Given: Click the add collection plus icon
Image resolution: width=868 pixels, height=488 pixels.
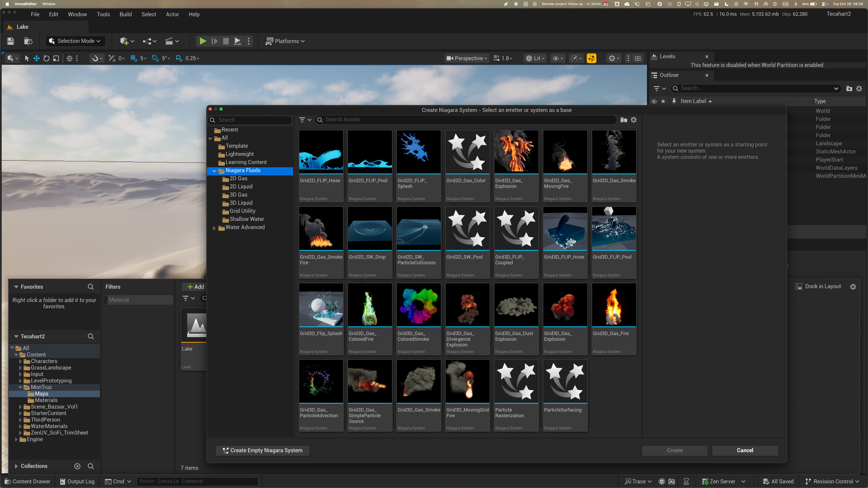Looking at the screenshot, I should click(77, 466).
